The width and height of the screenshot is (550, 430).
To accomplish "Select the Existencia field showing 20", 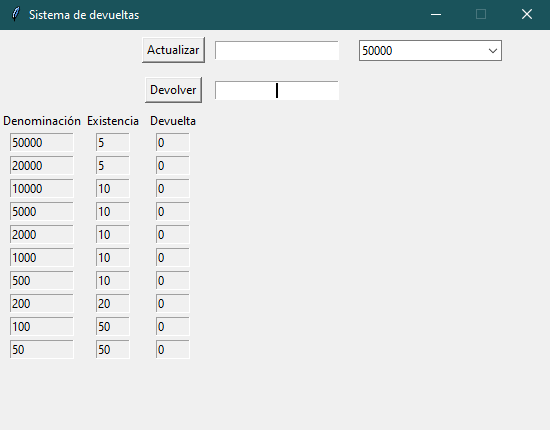I will [x=113, y=303].
